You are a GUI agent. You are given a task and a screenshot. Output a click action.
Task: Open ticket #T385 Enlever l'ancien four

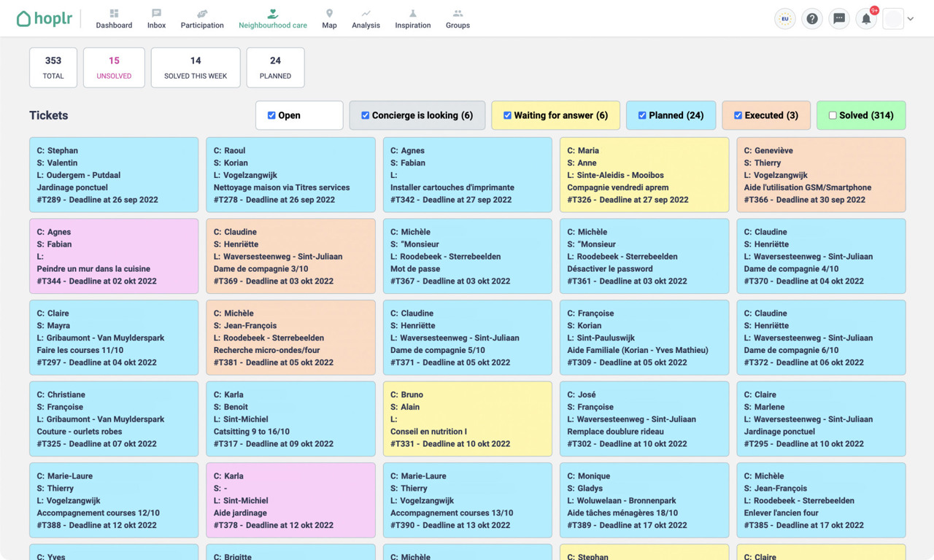(822, 500)
